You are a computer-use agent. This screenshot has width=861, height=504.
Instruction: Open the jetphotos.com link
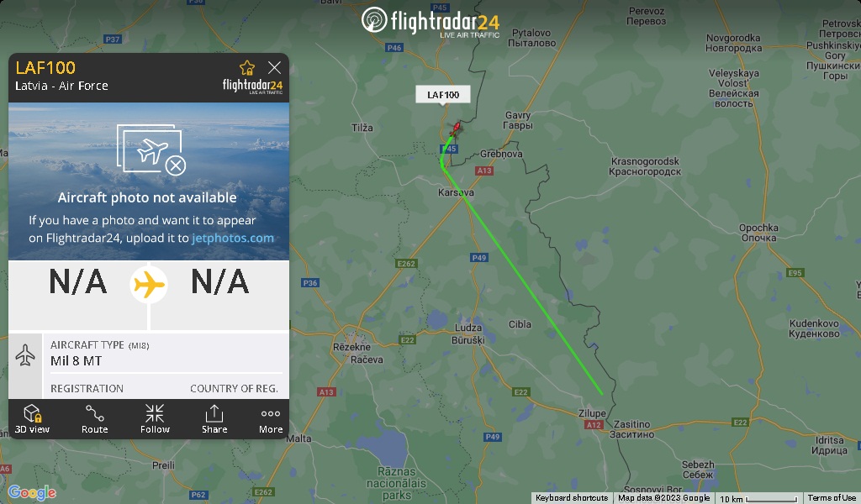(233, 238)
